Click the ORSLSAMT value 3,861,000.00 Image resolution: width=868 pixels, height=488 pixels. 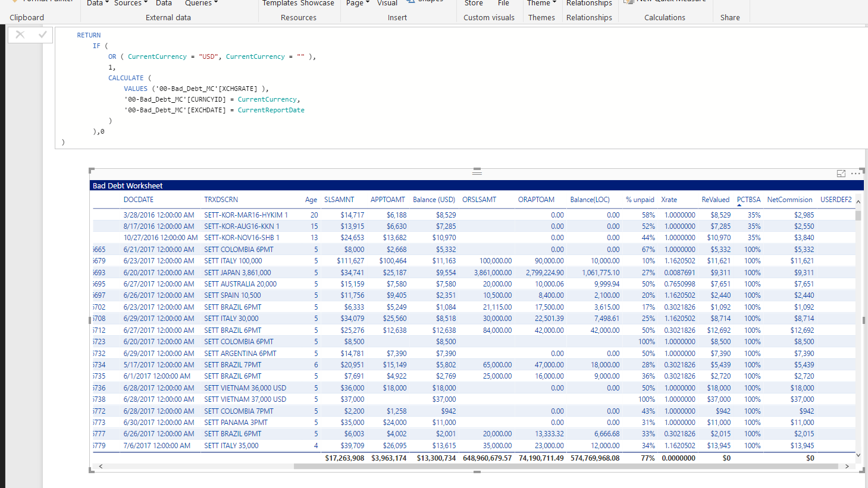[x=493, y=272]
